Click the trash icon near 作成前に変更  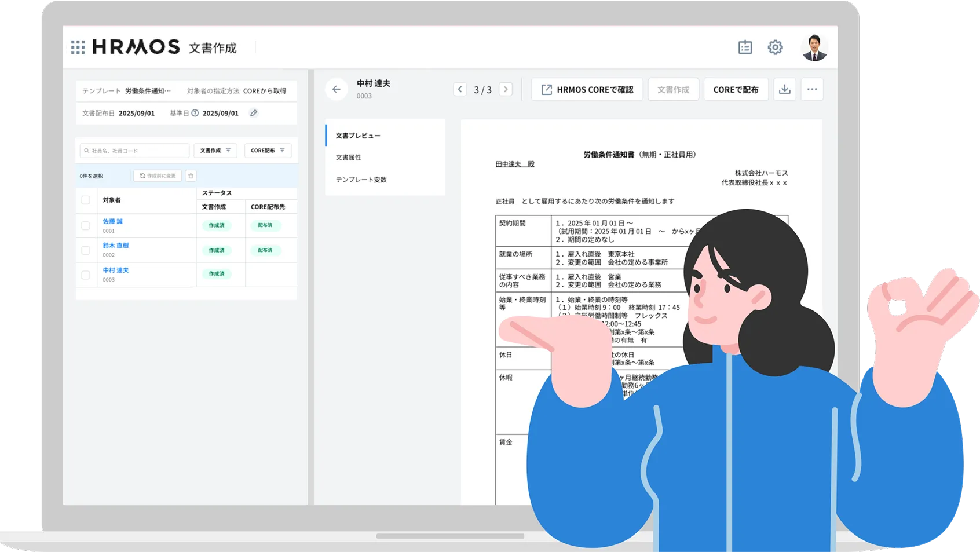(x=190, y=175)
